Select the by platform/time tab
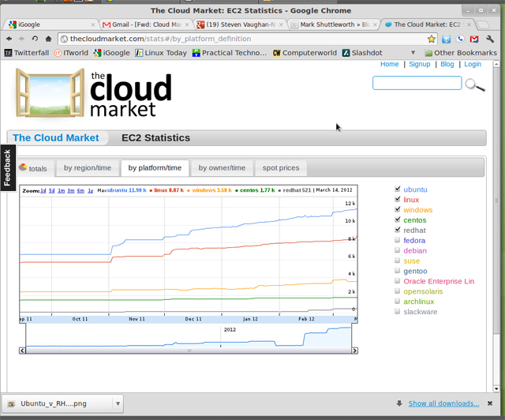The image size is (505, 420). tap(155, 168)
